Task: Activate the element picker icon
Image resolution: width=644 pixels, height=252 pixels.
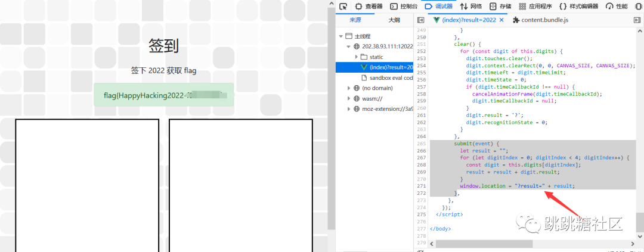Action: [x=343, y=7]
